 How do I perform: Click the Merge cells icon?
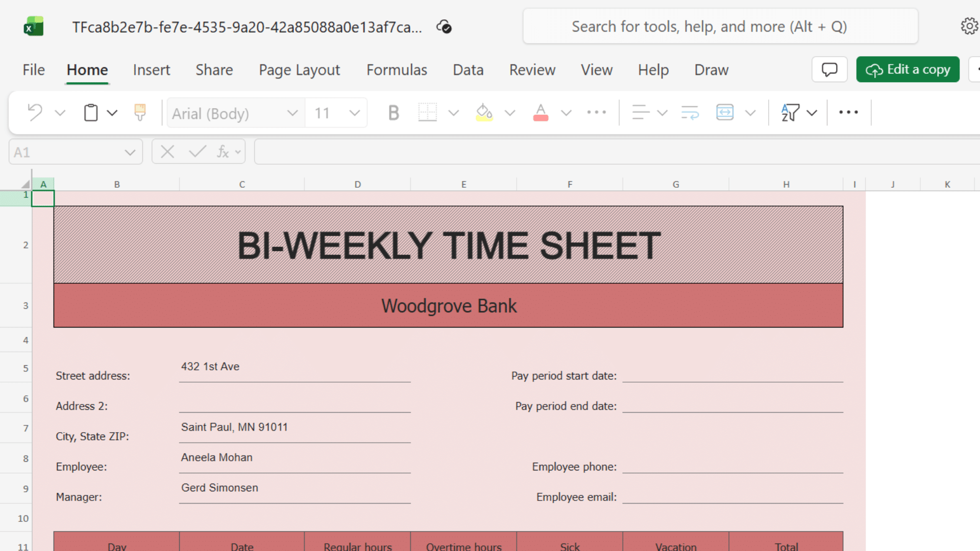click(x=725, y=112)
